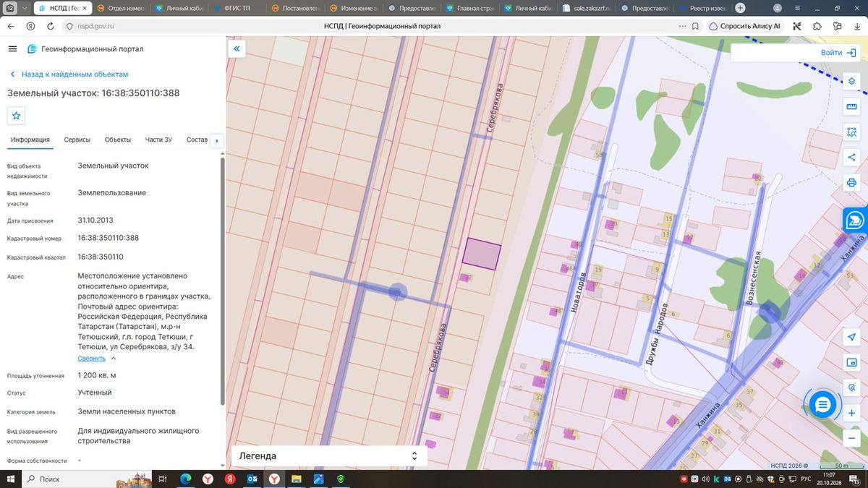Bookmark this page in the address bar
This screenshot has height=488, width=868.
[x=695, y=26]
